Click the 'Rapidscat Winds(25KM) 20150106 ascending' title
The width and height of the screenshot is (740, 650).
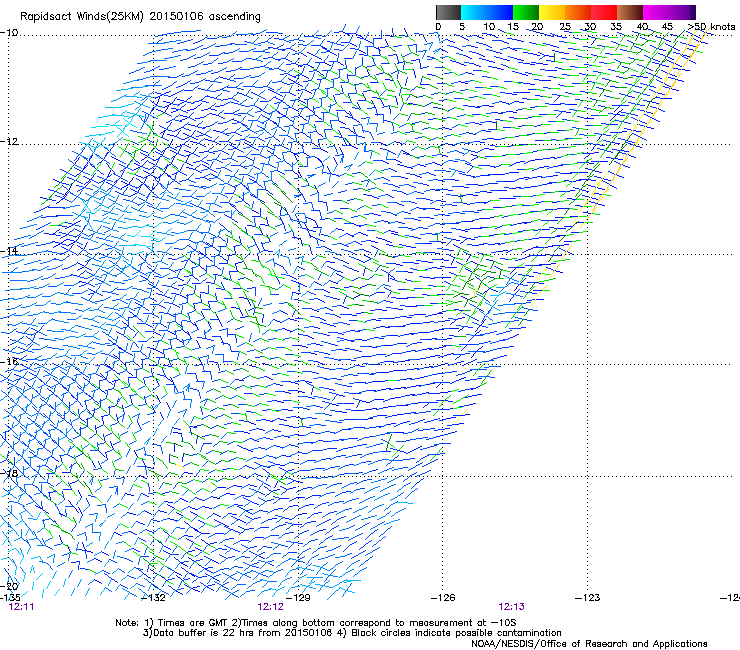(x=140, y=17)
